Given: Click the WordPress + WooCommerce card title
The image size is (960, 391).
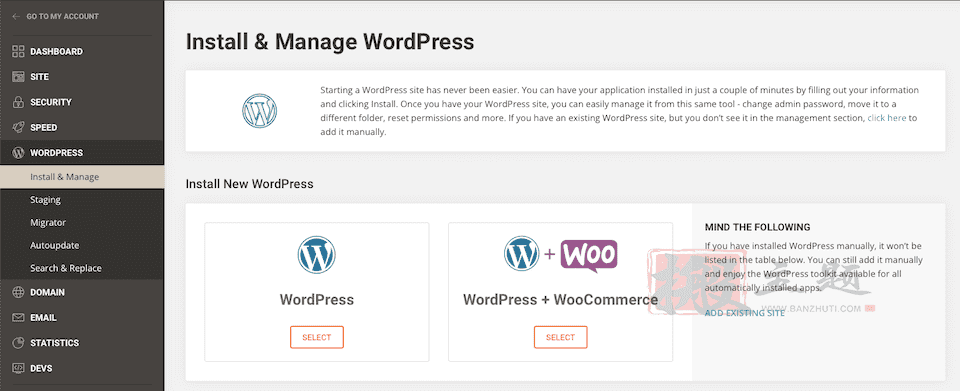Looking at the screenshot, I should point(560,300).
